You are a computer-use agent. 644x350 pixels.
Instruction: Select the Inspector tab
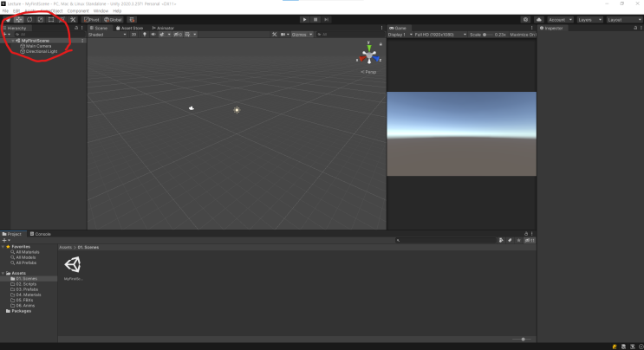[x=551, y=28]
